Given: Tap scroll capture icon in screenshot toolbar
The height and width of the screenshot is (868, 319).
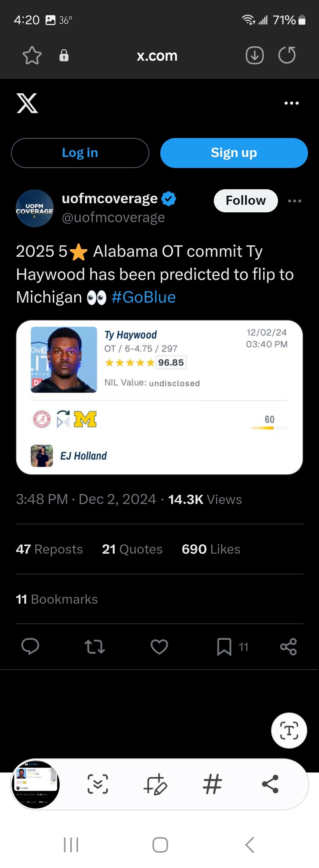Looking at the screenshot, I should (98, 784).
